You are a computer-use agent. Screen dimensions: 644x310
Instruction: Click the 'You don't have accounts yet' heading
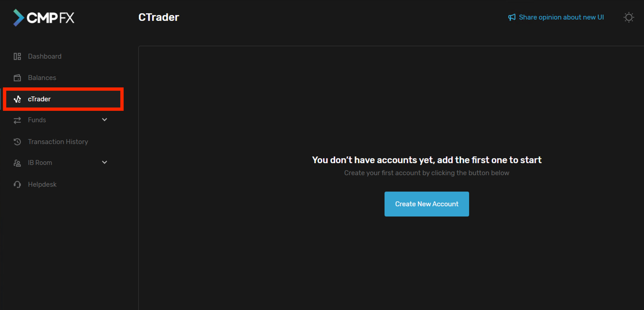click(426, 160)
